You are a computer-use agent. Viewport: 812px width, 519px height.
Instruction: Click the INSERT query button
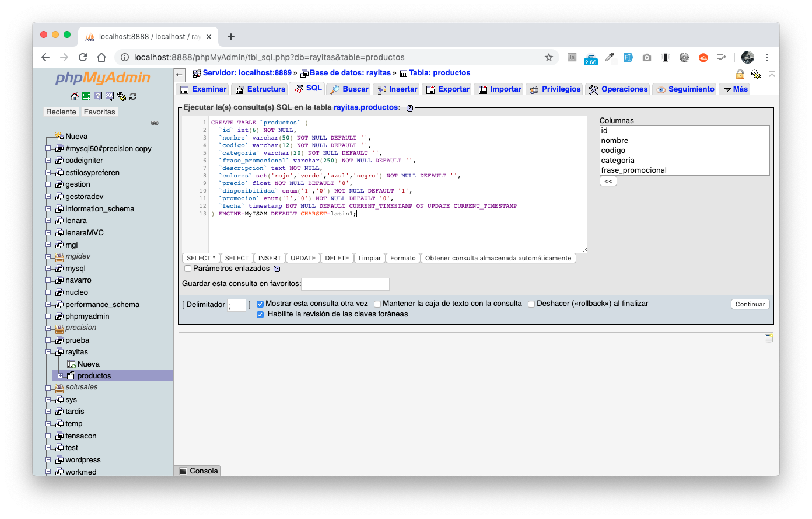(269, 259)
